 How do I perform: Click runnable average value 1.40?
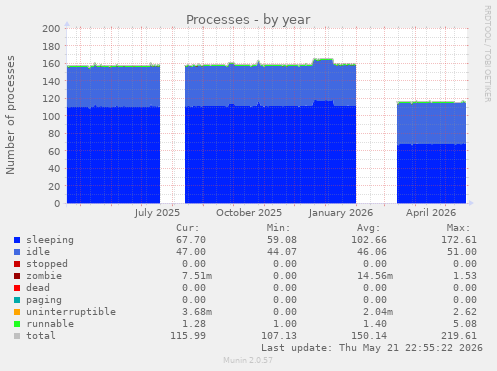(x=375, y=324)
